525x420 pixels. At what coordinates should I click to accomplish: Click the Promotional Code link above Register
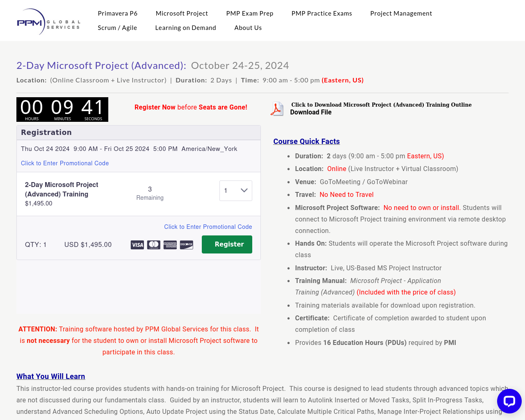(x=208, y=227)
